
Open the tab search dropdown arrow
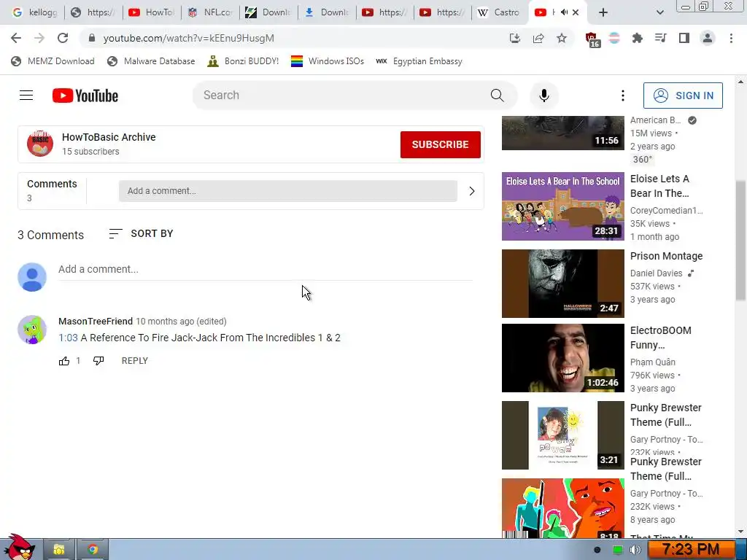(x=659, y=12)
